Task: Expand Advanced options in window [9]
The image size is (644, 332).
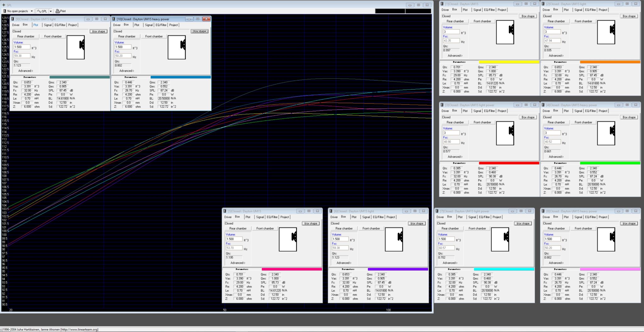Action: 26,71
